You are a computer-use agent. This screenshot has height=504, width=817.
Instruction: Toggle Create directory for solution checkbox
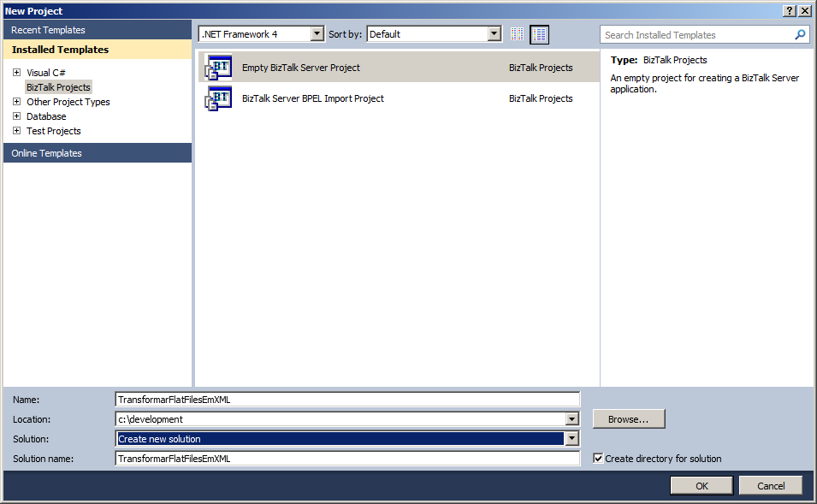click(x=598, y=458)
